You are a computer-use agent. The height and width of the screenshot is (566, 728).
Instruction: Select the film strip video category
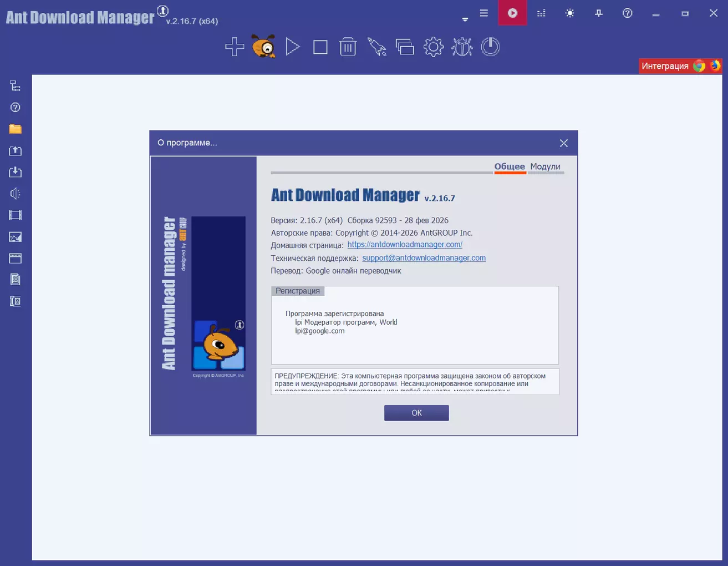tap(15, 215)
